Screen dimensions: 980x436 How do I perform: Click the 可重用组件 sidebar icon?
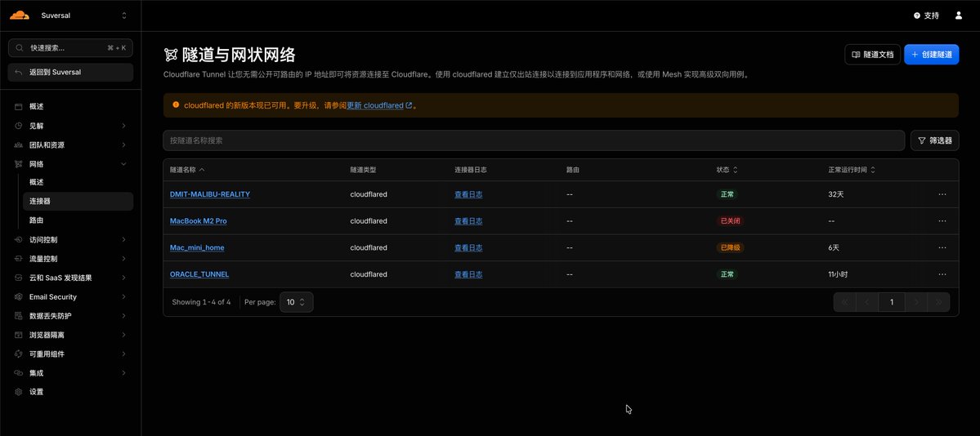(x=18, y=354)
